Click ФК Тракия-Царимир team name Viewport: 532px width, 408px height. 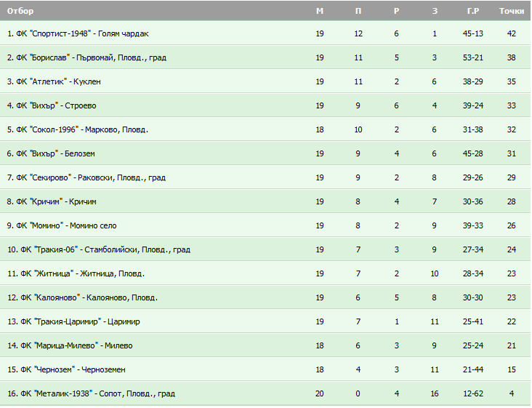pyautogui.click(x=73, y=321)
